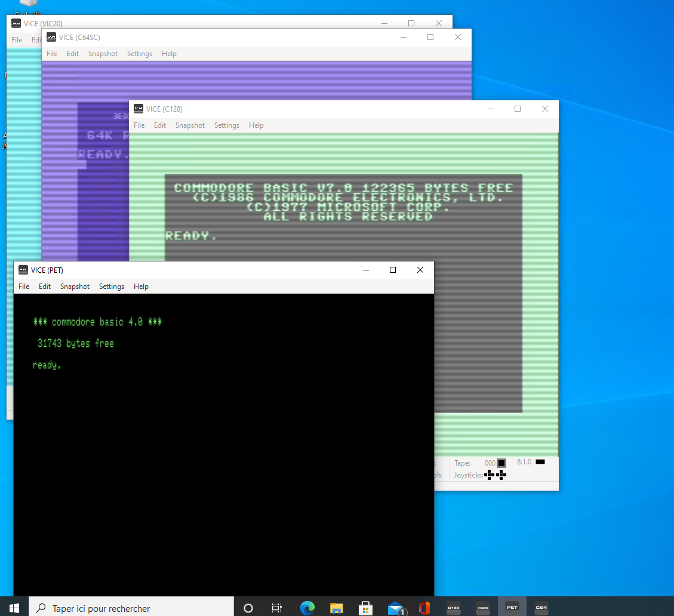Click the Windows Start button

[x=14, y=608]
